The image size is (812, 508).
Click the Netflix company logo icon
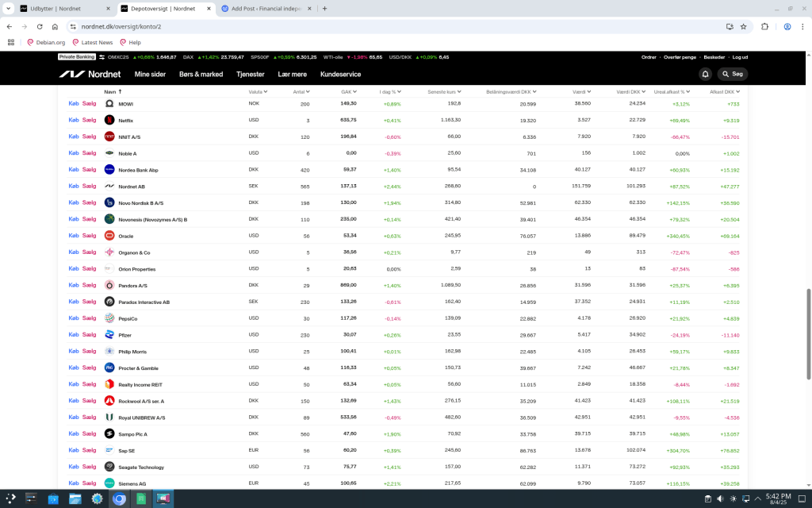tap(109, 120)
